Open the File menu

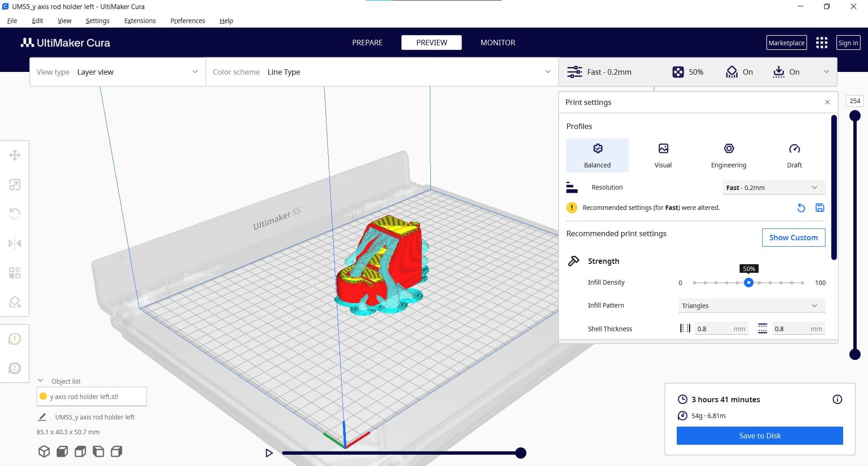12,21
